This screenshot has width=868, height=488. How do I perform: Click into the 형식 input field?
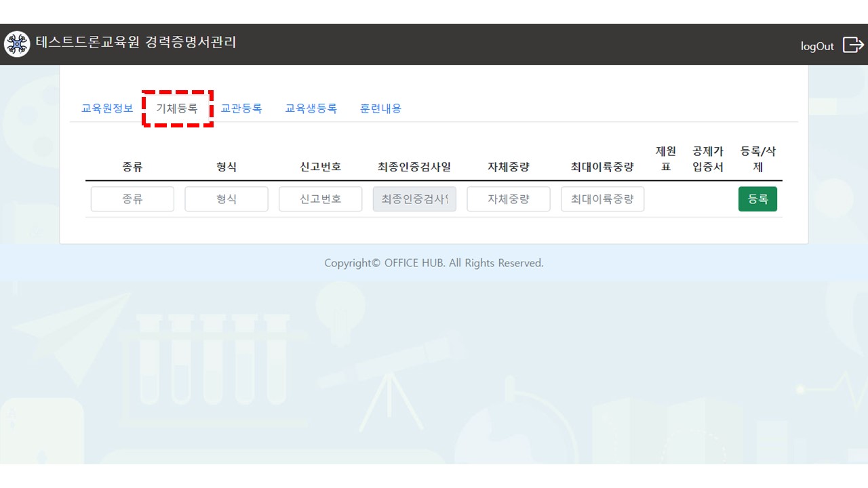226,199
